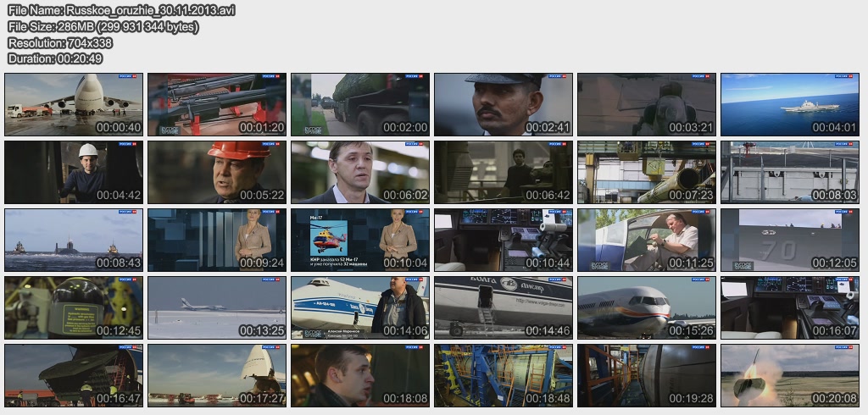Click the Mi-17 helicopter graphic frame
Screen dimensions: 868x415
click(359, 240)
